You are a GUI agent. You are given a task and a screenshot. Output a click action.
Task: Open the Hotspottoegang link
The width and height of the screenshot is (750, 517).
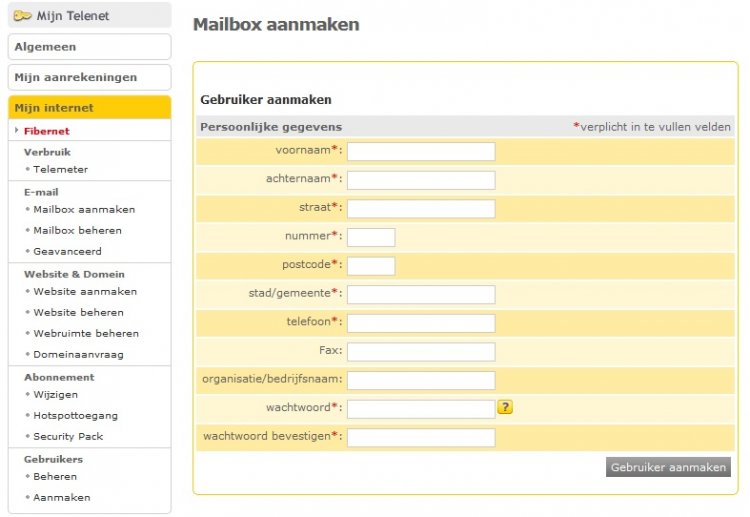click(x=76, y=416)
